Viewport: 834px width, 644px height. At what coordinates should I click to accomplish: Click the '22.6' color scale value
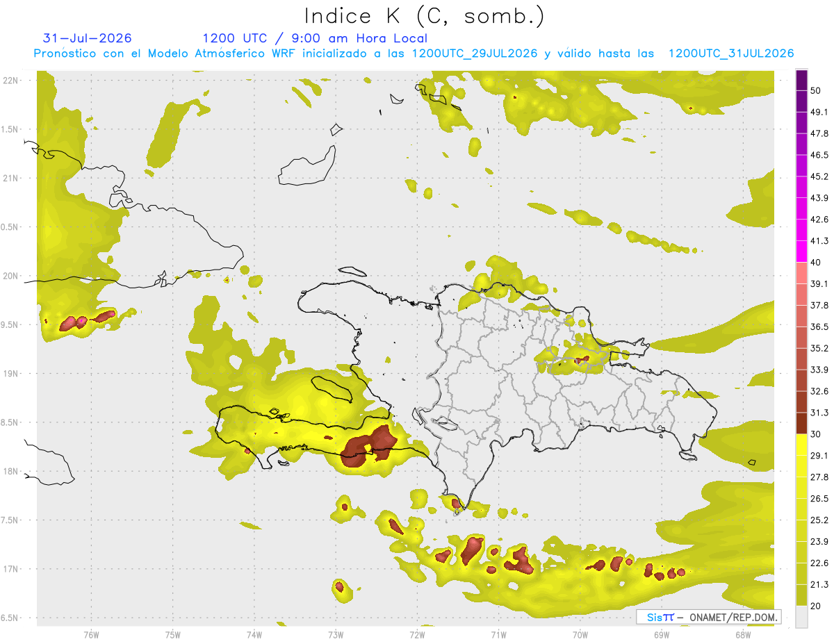tap(819, 563)
